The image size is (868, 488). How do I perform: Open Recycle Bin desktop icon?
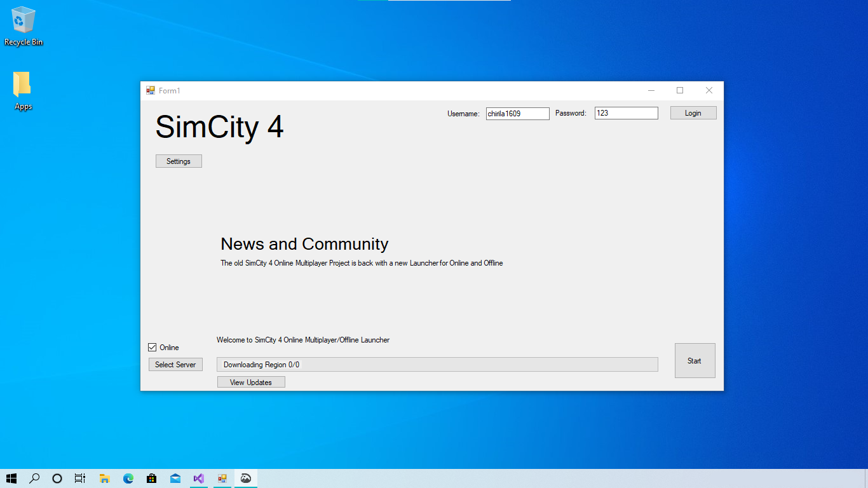tap(24, 27)
